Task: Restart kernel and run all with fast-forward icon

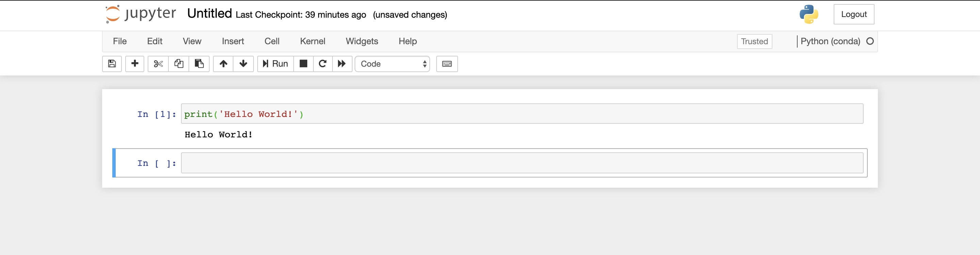Action: point(342,64)
